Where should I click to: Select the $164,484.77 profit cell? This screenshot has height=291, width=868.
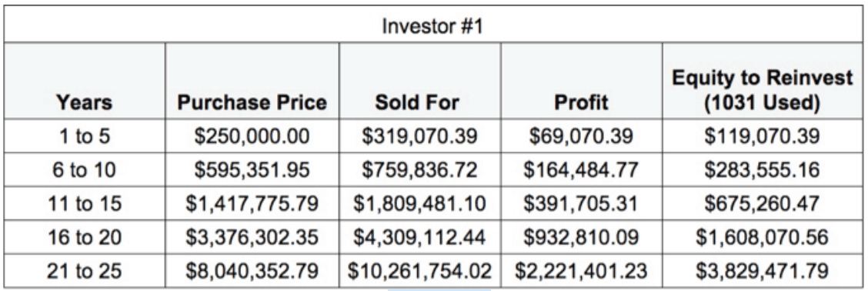tap(583, 169)
